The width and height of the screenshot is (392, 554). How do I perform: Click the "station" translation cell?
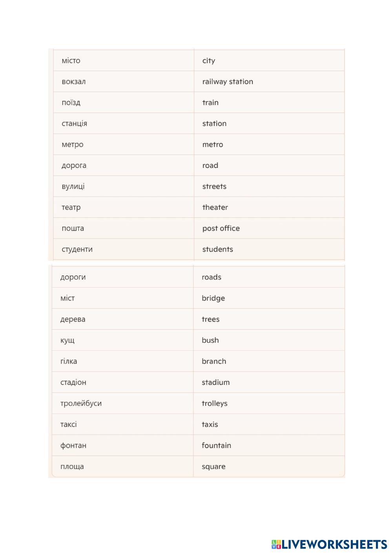pos(214,124)
